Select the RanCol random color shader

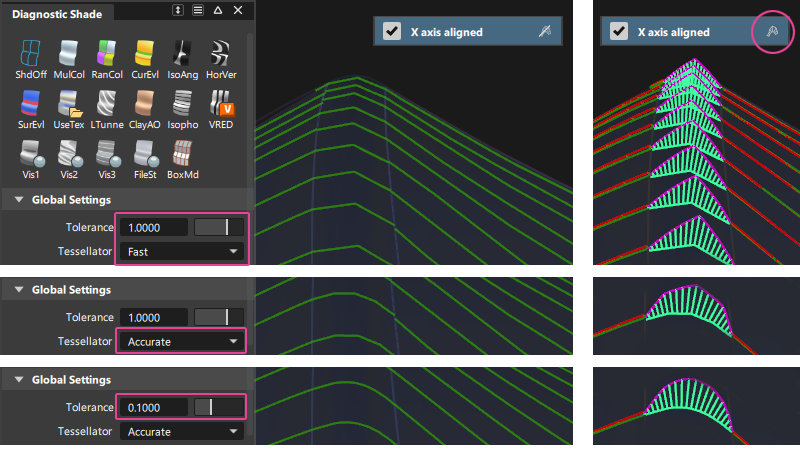107,59
